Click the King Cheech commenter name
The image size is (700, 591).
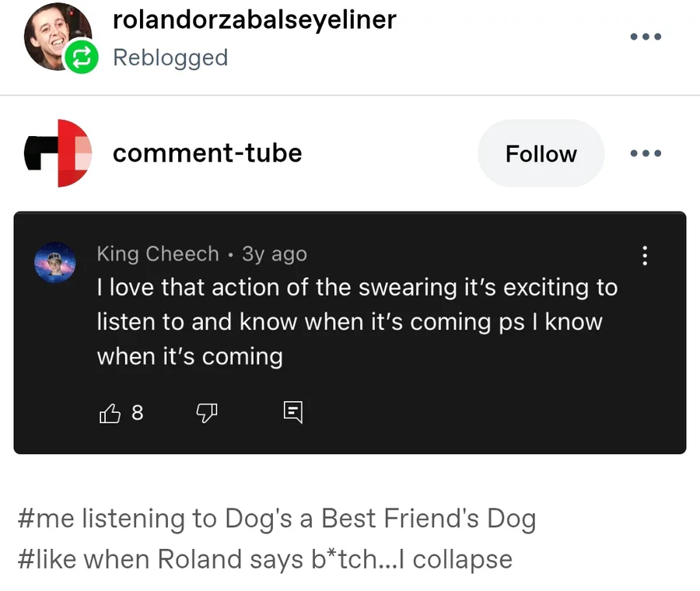coord(158,254)
